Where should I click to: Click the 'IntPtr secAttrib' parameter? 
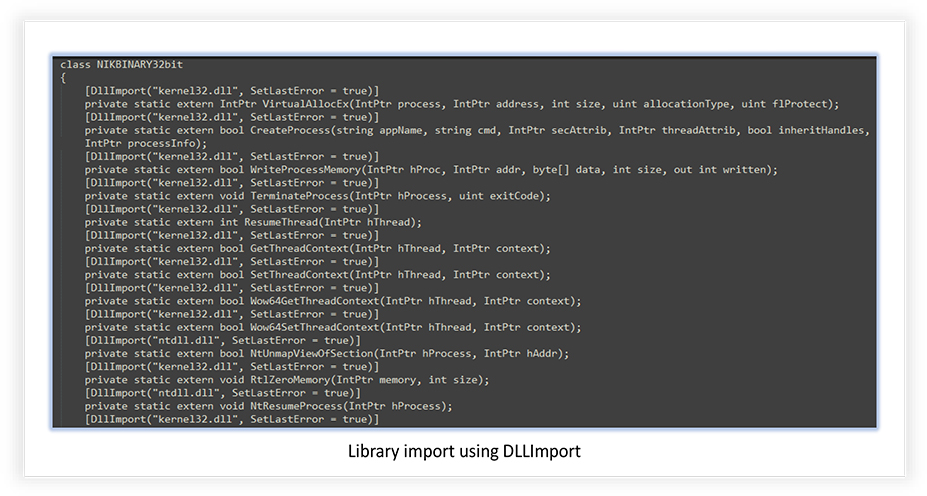(x=558, y=130)
